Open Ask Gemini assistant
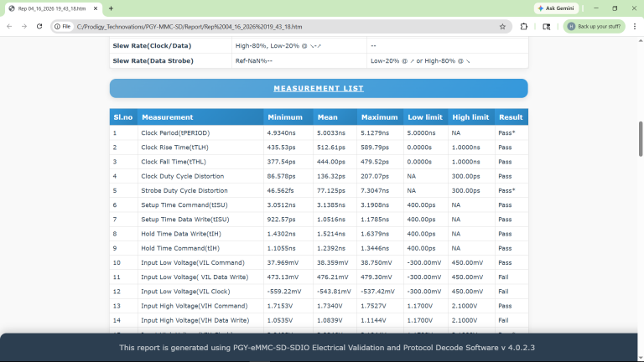The height and width of the screenshot is (362, 644). point(557,8)
